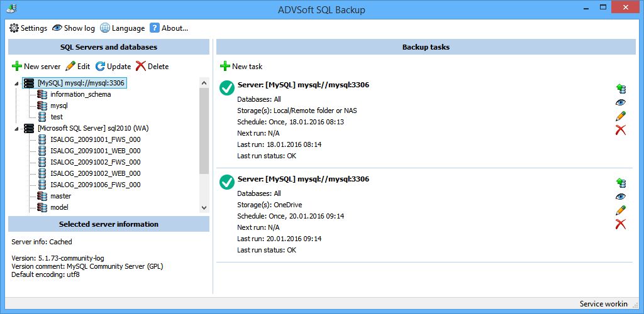Click the 'Service workin' status bar text

(x=604, y=304)
